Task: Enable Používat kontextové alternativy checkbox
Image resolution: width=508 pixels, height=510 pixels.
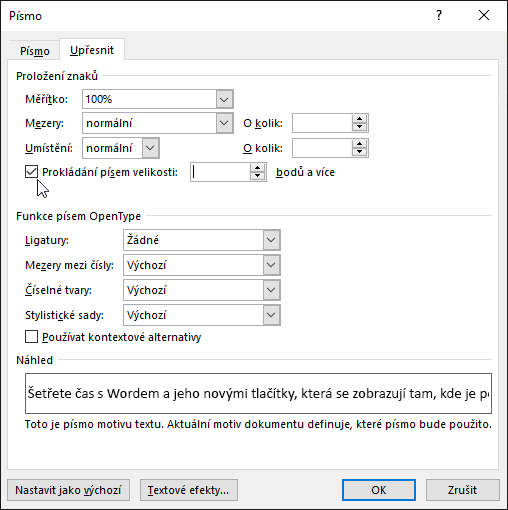Action: [31, 337]
